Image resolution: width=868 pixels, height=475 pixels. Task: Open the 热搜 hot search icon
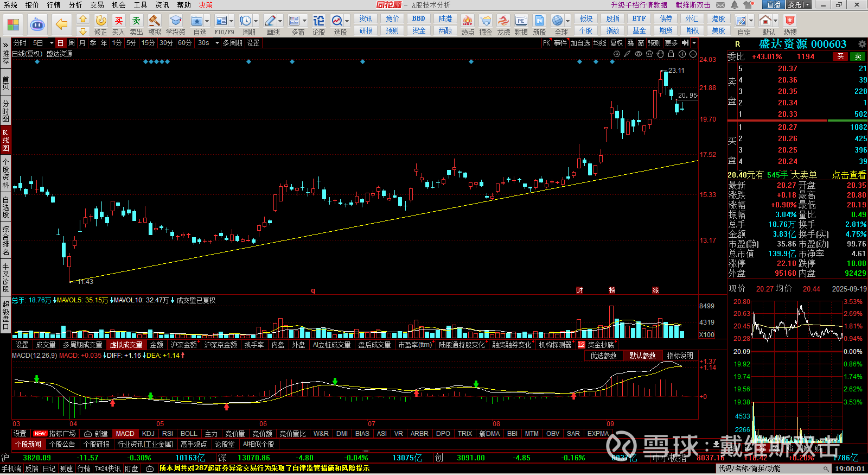tap(790, 21)
